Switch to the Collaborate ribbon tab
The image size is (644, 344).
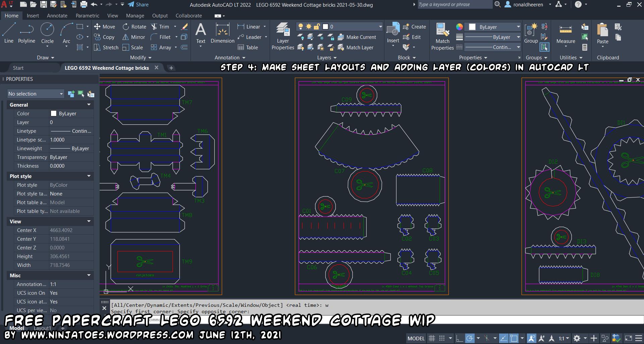tap(189, 16)
